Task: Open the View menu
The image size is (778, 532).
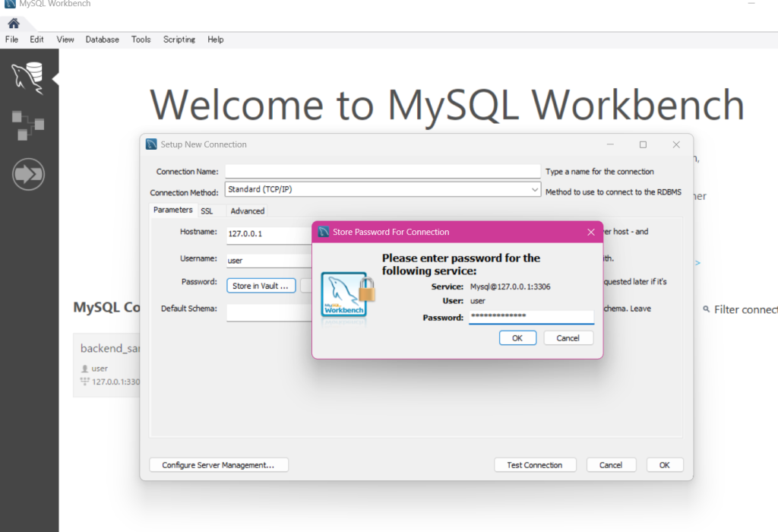Action: click(x=65, y=40)
